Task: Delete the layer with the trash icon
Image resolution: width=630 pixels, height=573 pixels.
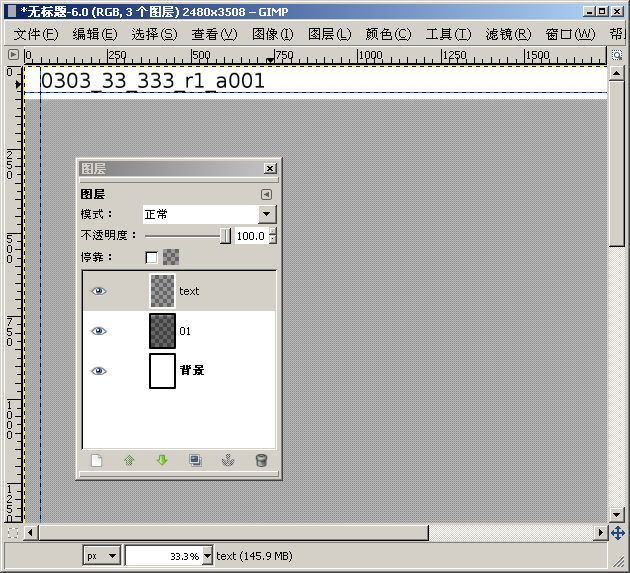Action: (x=261, y=460)
